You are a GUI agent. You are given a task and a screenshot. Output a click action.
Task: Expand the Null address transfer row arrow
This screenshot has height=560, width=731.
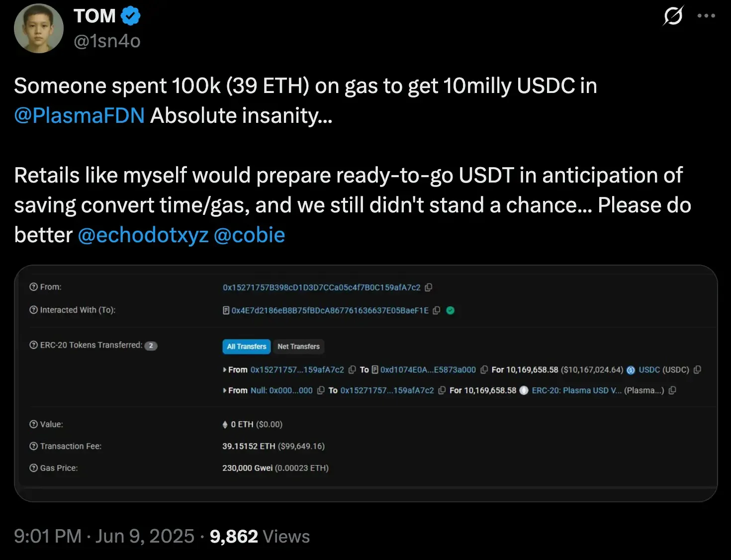pyautogui.click(x=225, y=390)
